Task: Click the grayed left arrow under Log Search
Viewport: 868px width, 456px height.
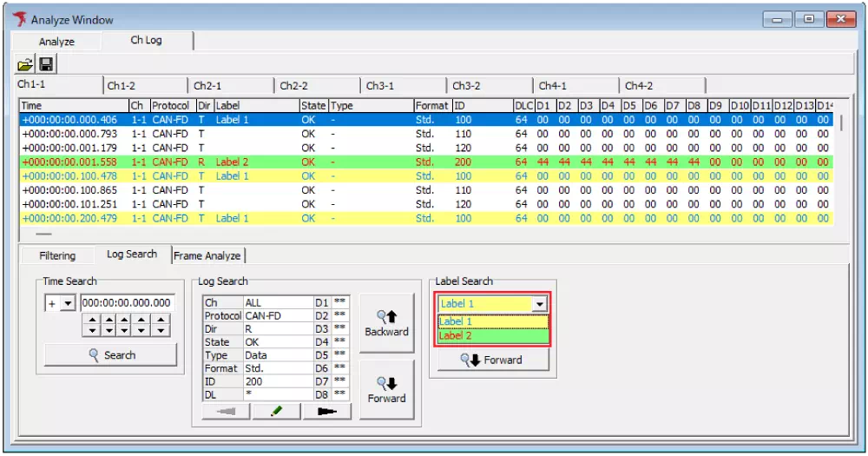Action: 226,411
